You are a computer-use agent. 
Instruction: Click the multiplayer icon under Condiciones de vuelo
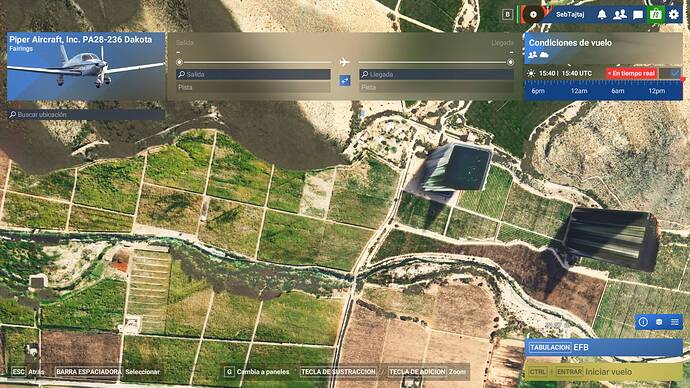pyautogui.click(x=532, y=55)
